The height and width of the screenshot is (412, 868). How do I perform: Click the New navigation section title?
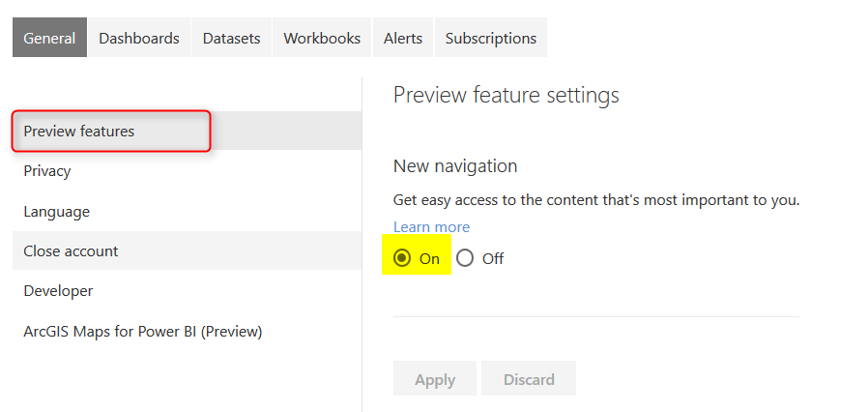pos(455,166)
